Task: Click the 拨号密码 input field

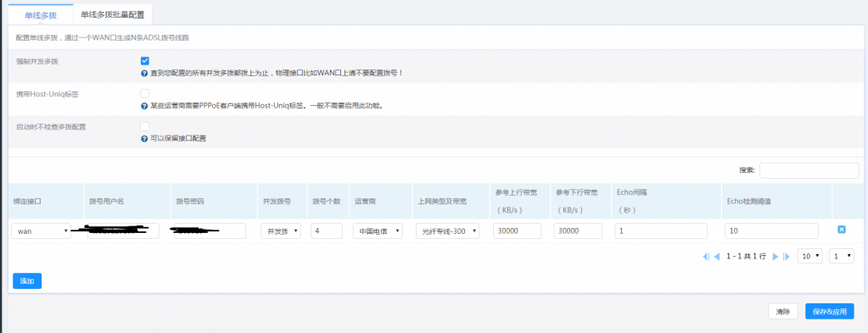Action: [210, 231]
